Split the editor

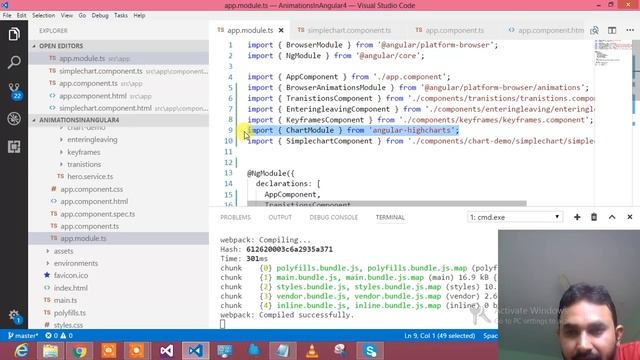click(x=612, y=30)
